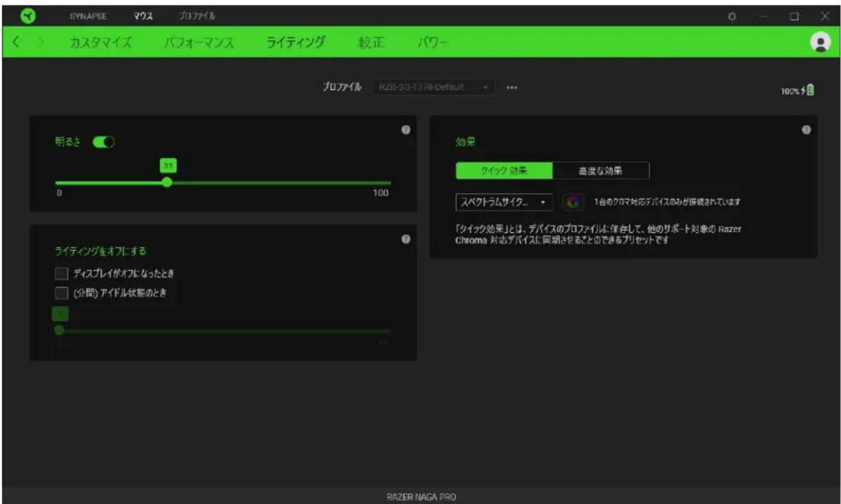The width and height of the screenshot is (841, 504).
Task: Click the 100 max brightness label
Action: pos(381,193)
